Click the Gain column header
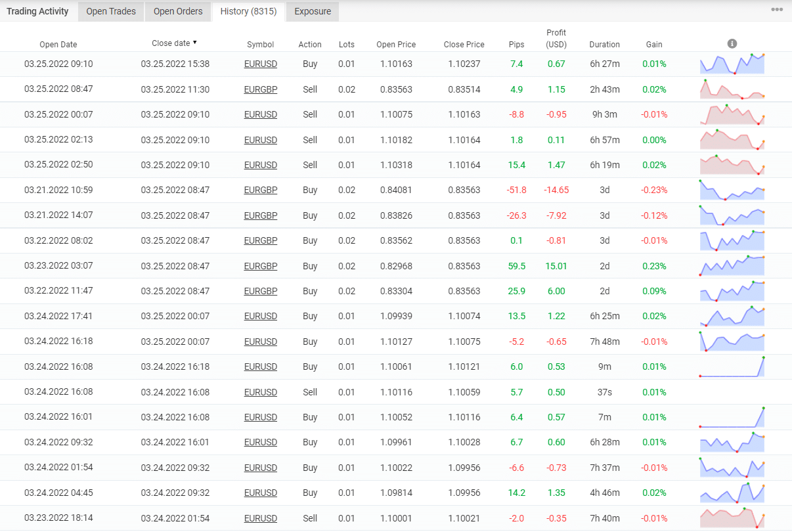 tap(654, 45)
